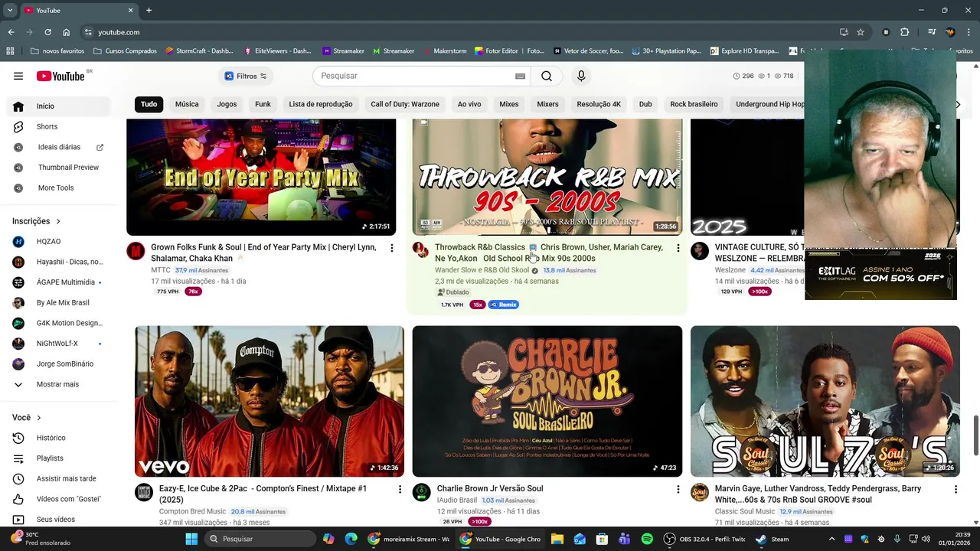Open more options for Marvin Gaye soul video

(x=955, y=489)
